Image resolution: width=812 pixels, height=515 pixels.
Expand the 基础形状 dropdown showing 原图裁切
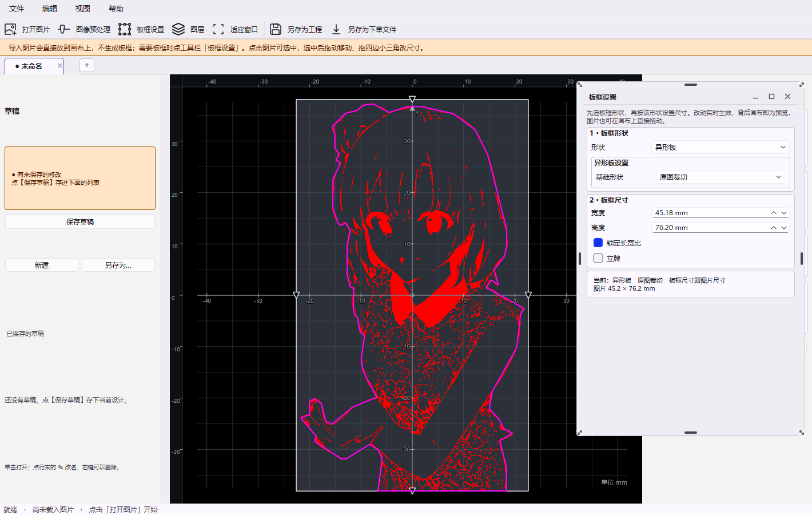pos(721,177)
